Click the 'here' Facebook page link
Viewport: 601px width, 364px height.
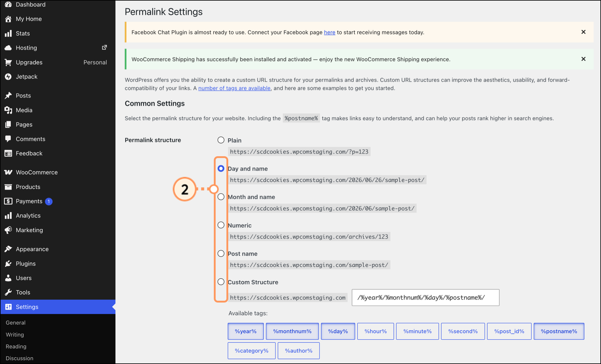[330, 32]
